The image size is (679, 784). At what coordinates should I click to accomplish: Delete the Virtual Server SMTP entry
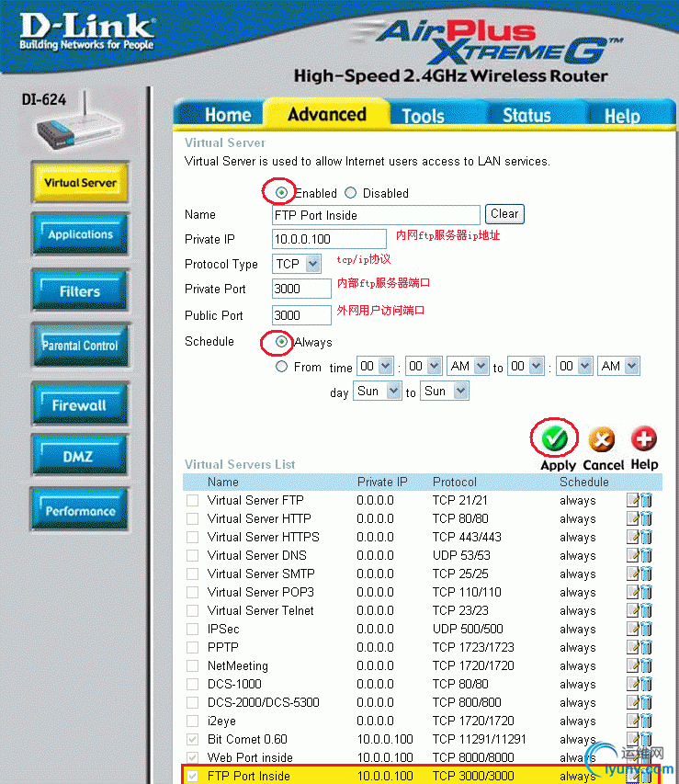click(x=647, y=574)
